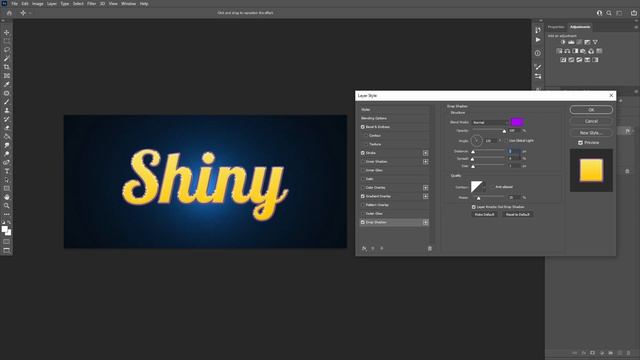Add another Drop Shadow with plus button
The width and height of the screenshot is (640, 360).
click(426, 222)
